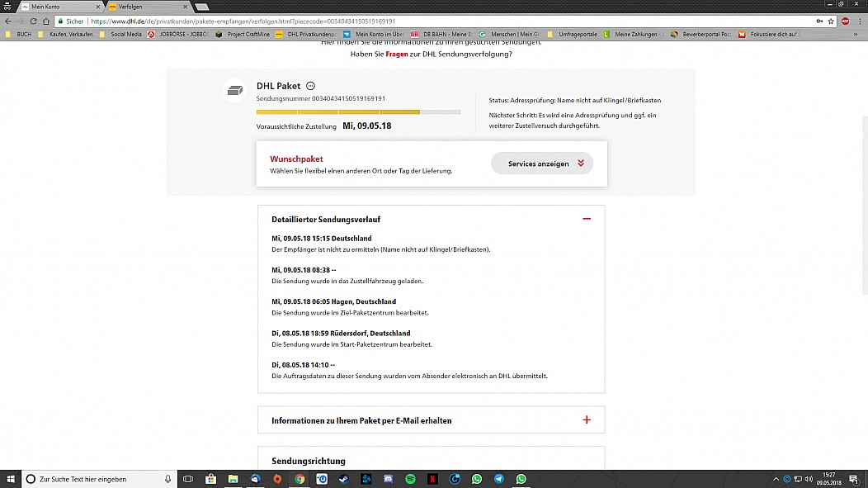Open DB BAHN bookmark
Viewport: 868px width, 488px height.
click(x=441, y=35)
